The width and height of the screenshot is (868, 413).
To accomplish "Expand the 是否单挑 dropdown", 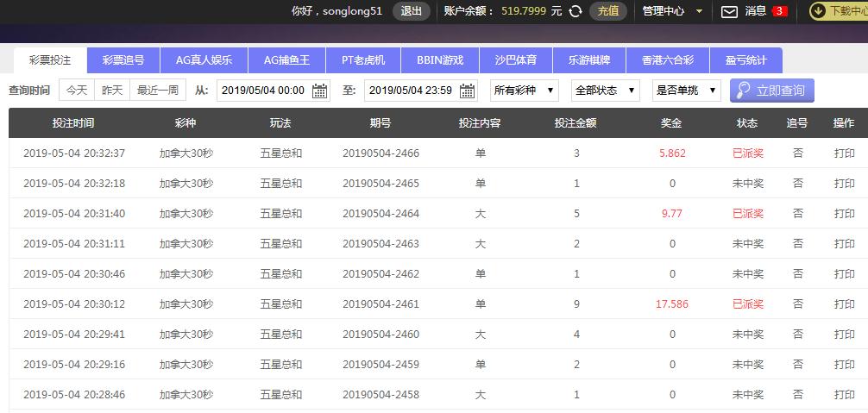I will 686,91.
